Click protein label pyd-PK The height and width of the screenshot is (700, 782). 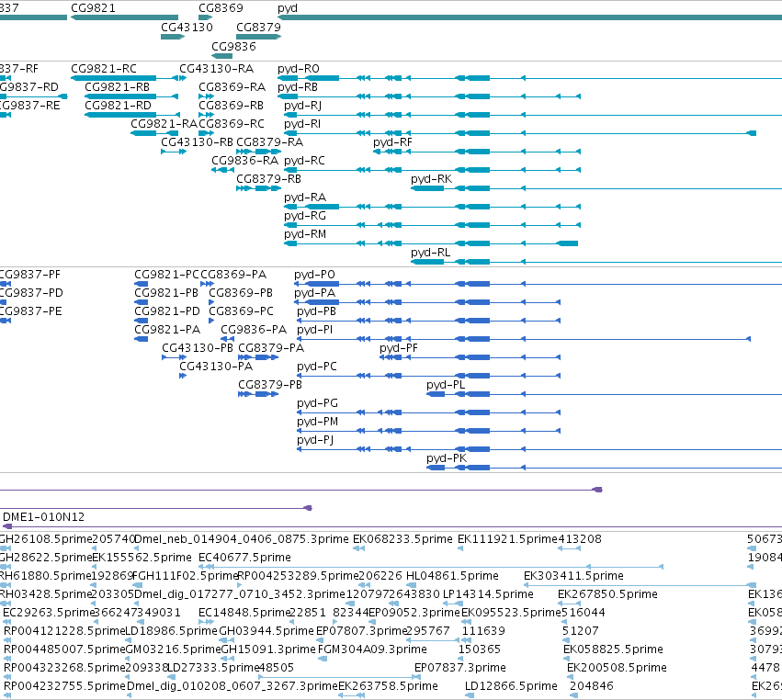click(447, 458)
